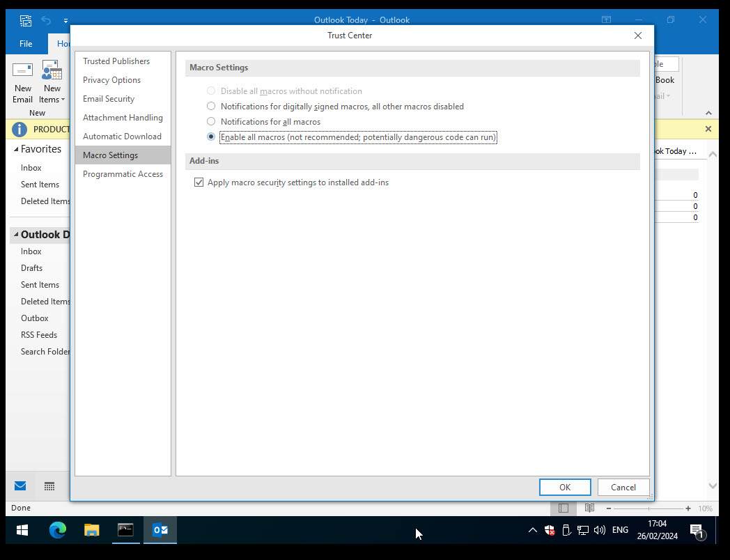Click the speaker volume tray icon
This screenshot has width=730, height=560.
tap(600, 530)
